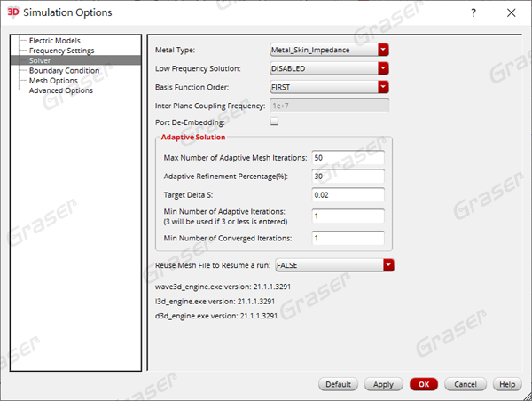Open the Electric Models section
The width and height of the screenshot is (532, 401).
55,41
